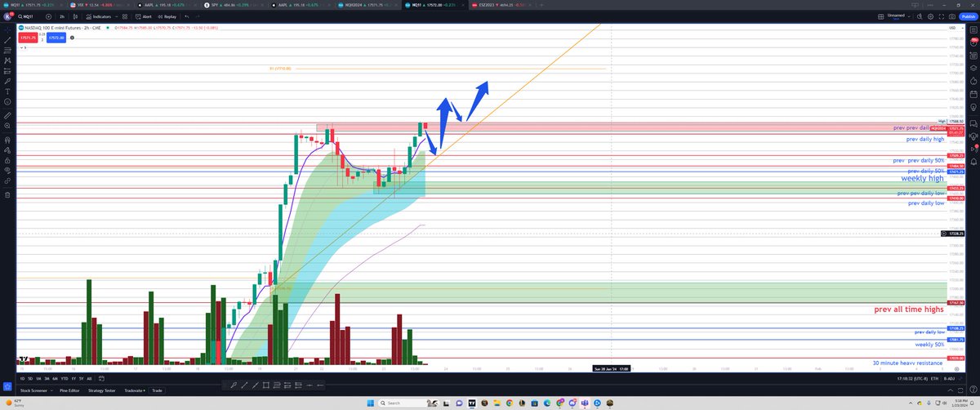Screen dimensions: 980x410
Task: Select the 1D time range
Action: [x=21, y=379]
